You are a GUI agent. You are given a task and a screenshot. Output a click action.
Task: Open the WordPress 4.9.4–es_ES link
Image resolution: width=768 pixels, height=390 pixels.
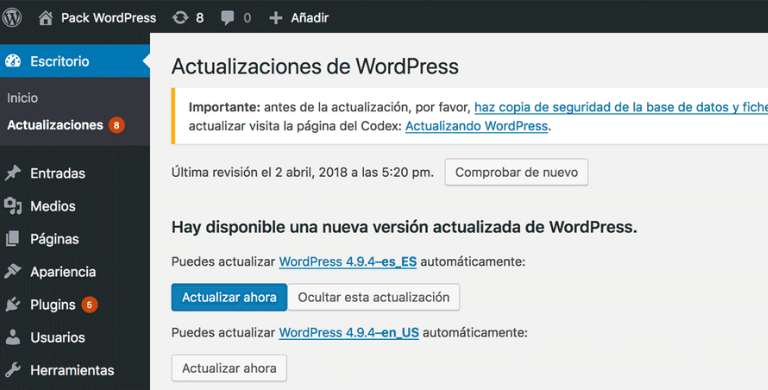coord(348,262)
